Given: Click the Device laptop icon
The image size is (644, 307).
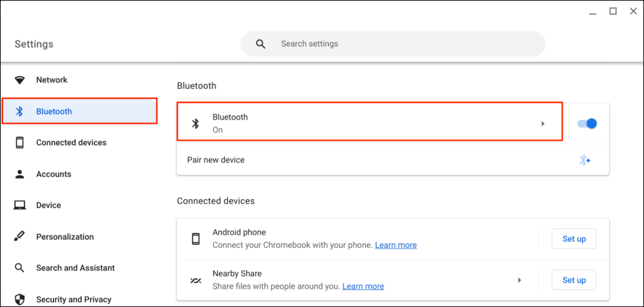Looking at the screenshot, I should [x=19, y=205].
